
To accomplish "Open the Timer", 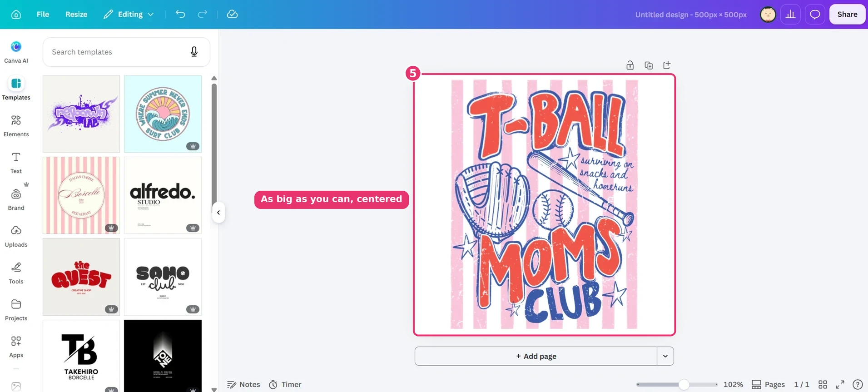I will (x=285, y=384).
